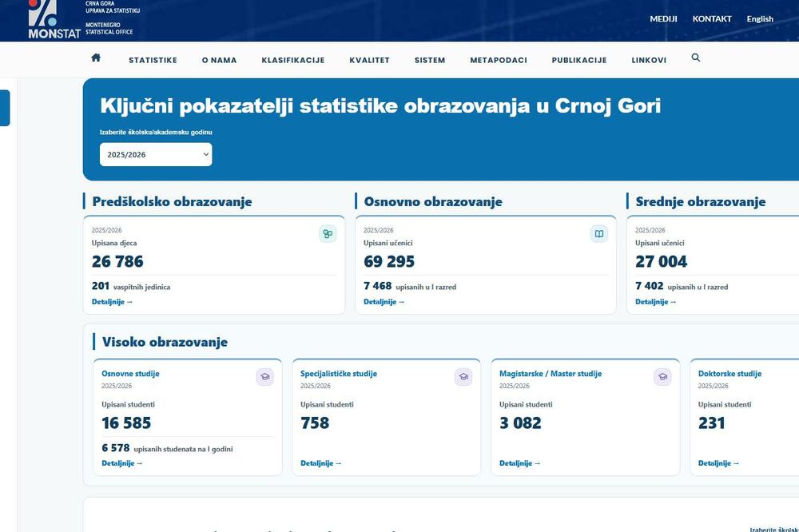Open the SISTEM menu
Image resolution: width=799 pixels, height=532 pixels.
pos(430,60)
